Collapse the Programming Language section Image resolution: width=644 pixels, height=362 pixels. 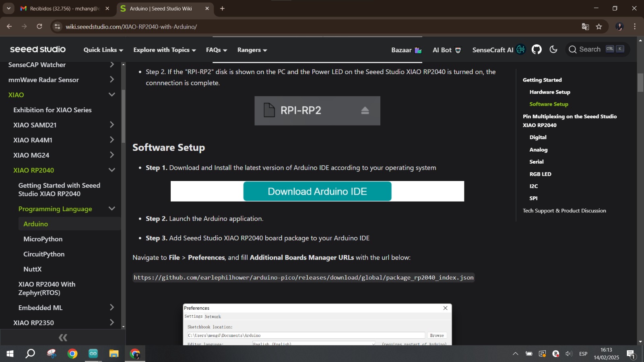coord(112,209)
